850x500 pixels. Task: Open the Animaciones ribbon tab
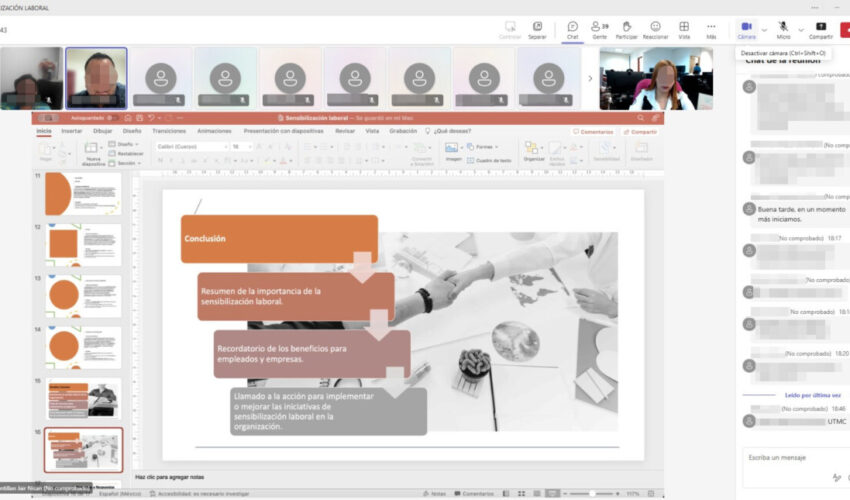pyautogui.click(x=214, y=131)
